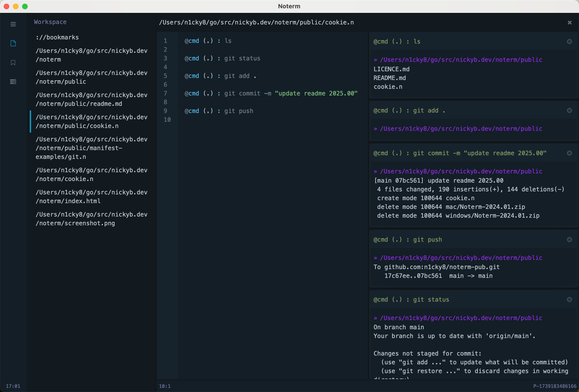579x392 pixels.
Task: Open the bookmark icon in the sidebar
Action: (13, 62)
